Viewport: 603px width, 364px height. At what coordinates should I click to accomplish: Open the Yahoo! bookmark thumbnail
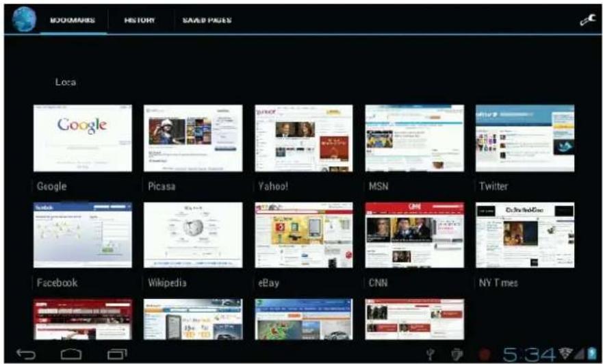[304, 138]
